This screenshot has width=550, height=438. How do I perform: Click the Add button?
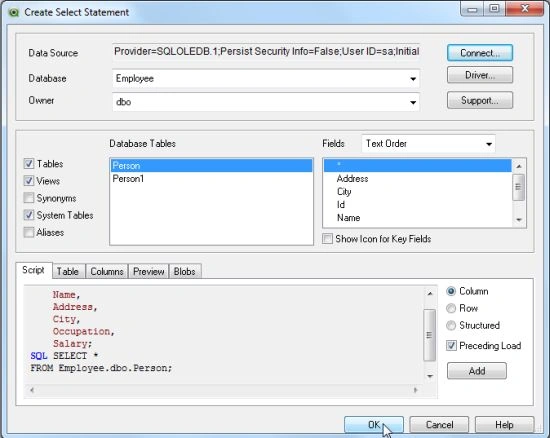477,371
